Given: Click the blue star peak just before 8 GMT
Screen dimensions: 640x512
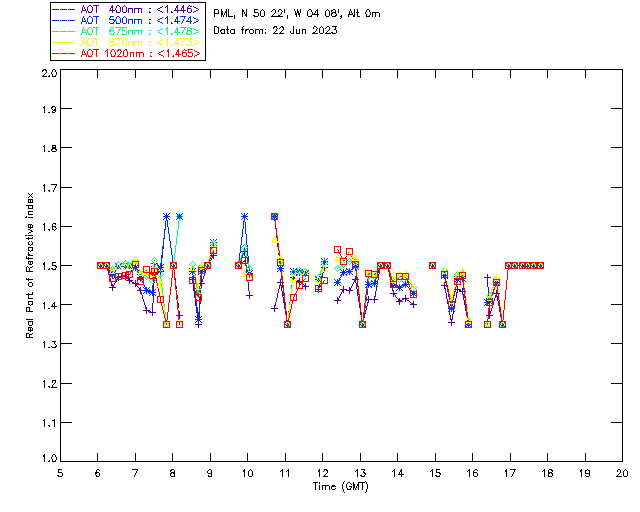Looking at the screenshot, I should (166, 216).
